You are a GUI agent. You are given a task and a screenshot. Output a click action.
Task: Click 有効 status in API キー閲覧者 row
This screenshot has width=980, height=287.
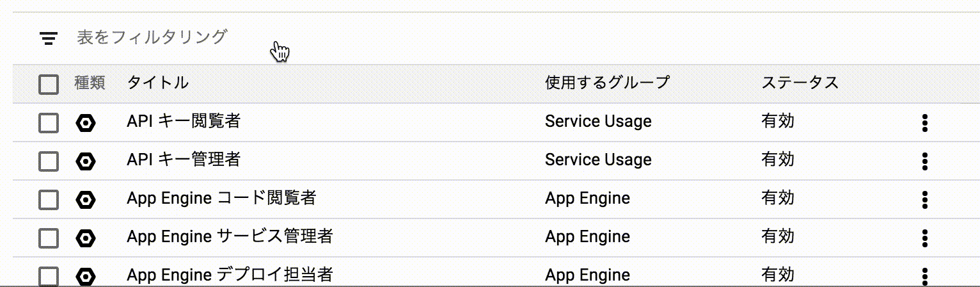tap(778, 121)
